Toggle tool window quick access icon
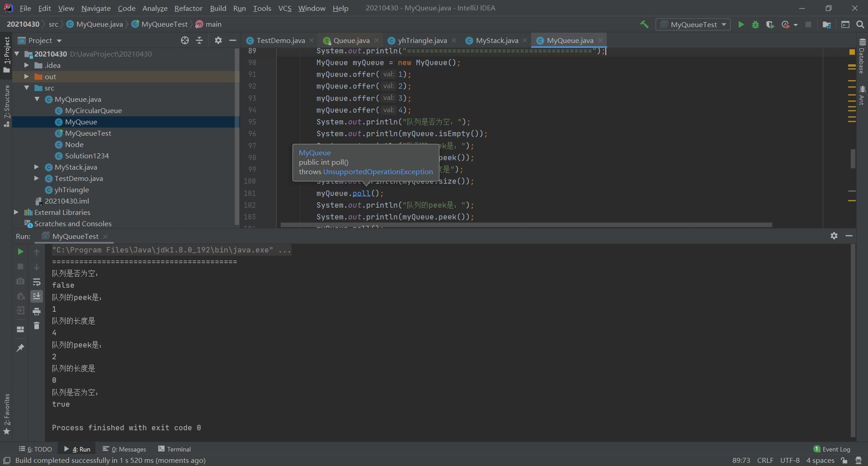This screenshot has width=868, height=466. pyautogui.click(x=7, y=461)
